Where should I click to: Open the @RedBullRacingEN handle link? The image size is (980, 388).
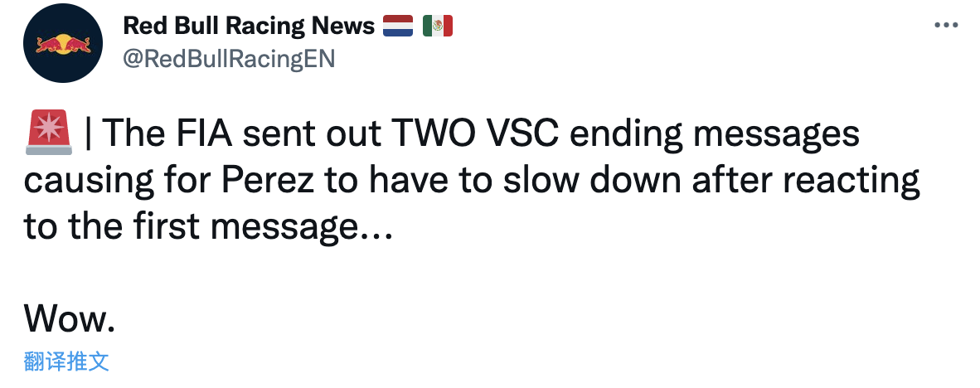(x=230, y=59)
